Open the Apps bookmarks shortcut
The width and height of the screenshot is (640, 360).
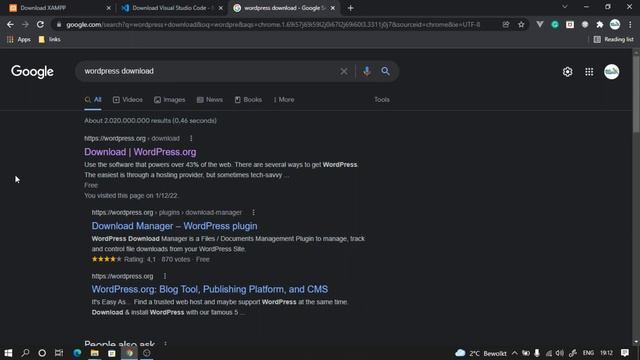point(19,39)
